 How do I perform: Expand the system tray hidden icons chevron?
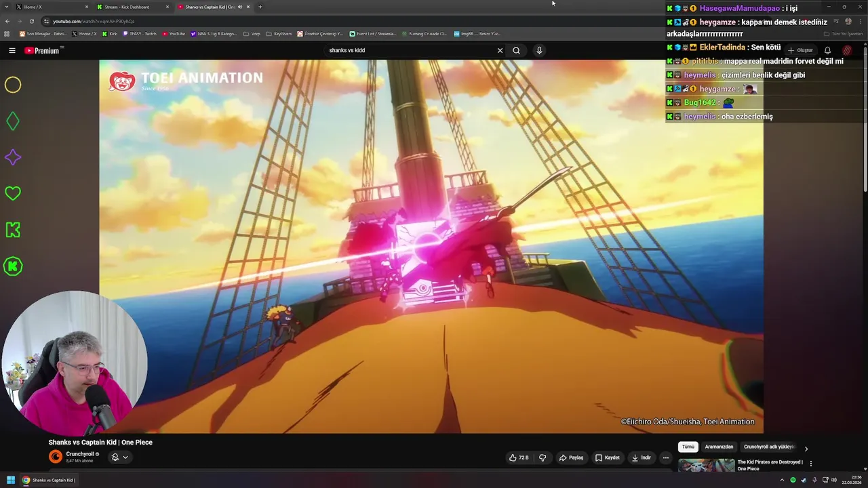click(x=782, y=480)
